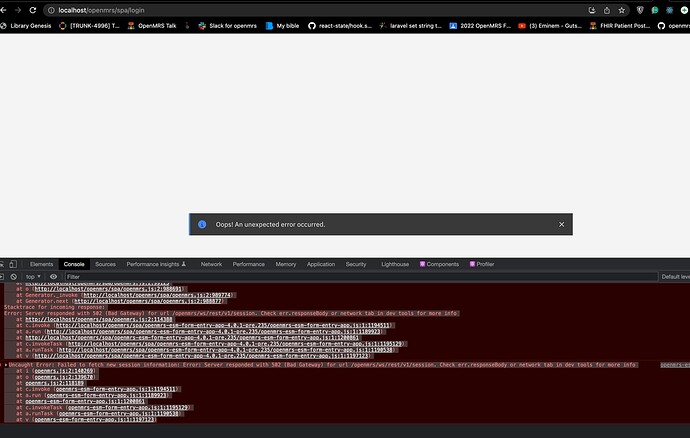Click the 'Oops! An unexpected error occurred.' message
690x438 pixels.
click(270, 225)
